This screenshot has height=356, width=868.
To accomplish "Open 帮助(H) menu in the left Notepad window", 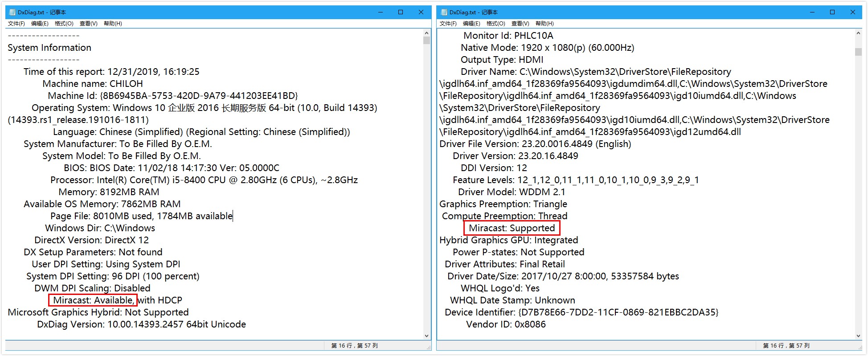I will pos(113,24).
